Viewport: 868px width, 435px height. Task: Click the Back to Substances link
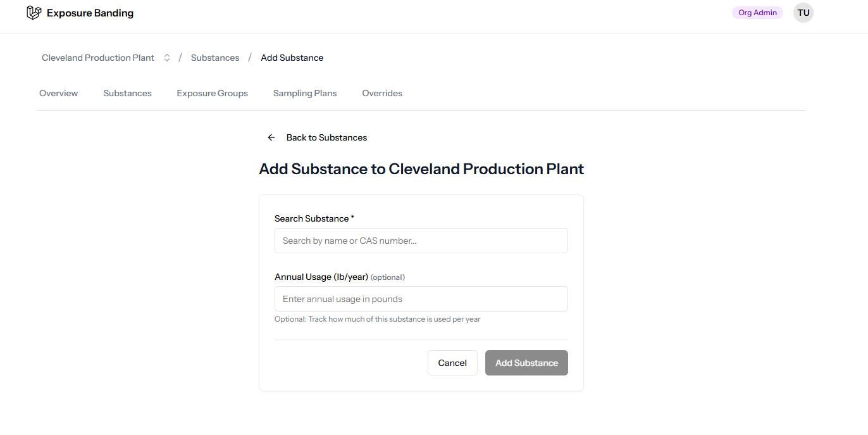tap(326, 137)
